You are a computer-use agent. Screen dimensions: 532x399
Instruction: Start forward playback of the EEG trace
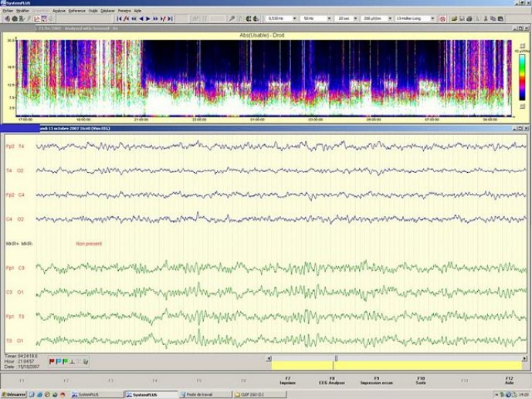(148, 19)
